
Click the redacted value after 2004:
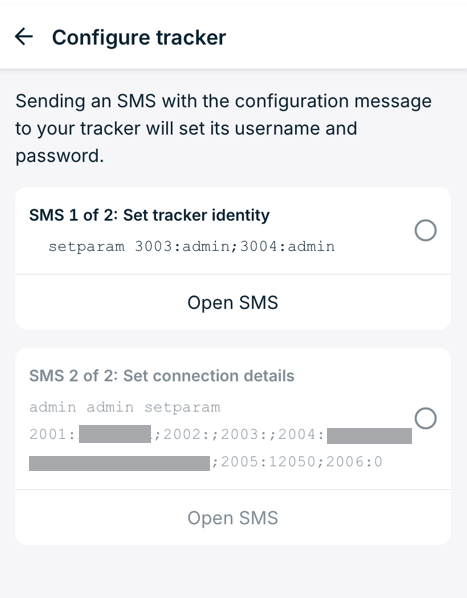click(x=369, y=436)
